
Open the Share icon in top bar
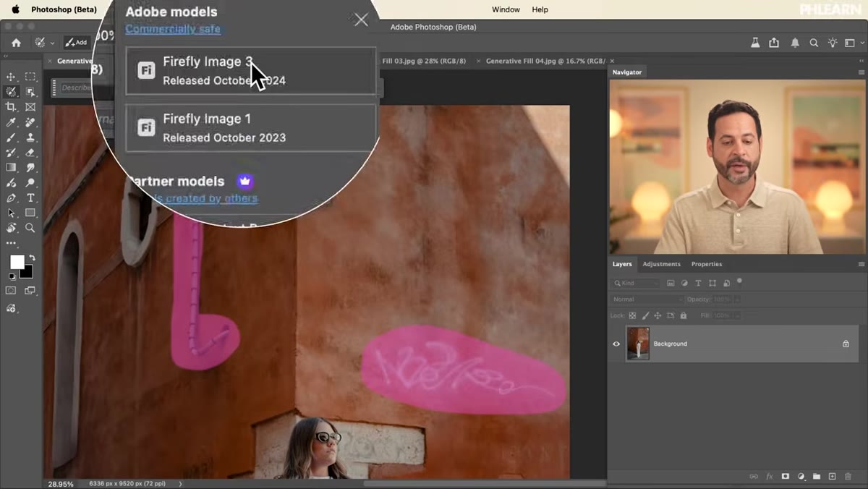[774, 43]
